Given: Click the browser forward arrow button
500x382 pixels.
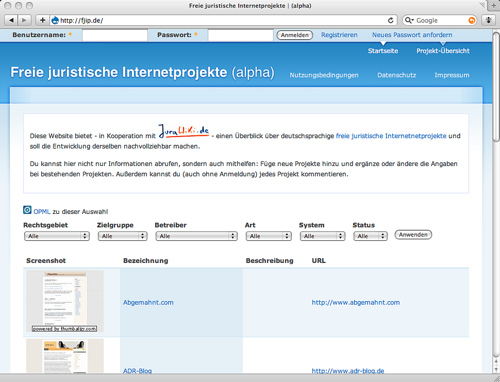Looking at the screenshot, I should coord(24,20).
